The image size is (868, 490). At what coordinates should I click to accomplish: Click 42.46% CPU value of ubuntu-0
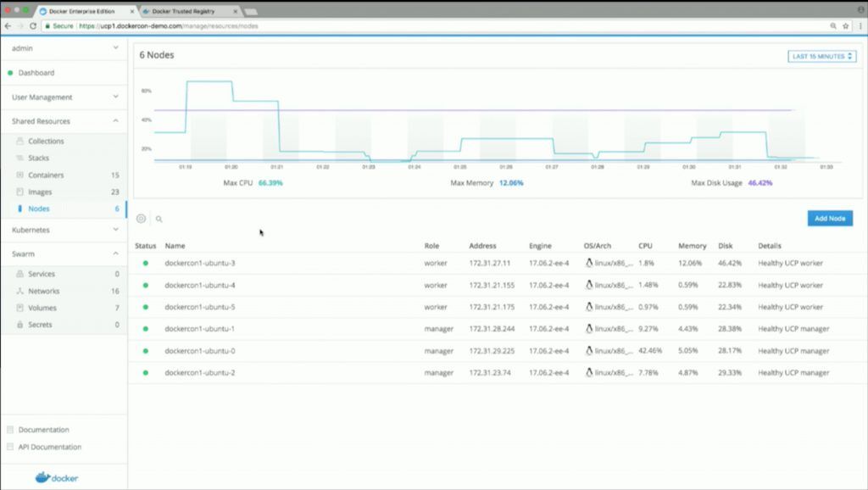(650, 351)
